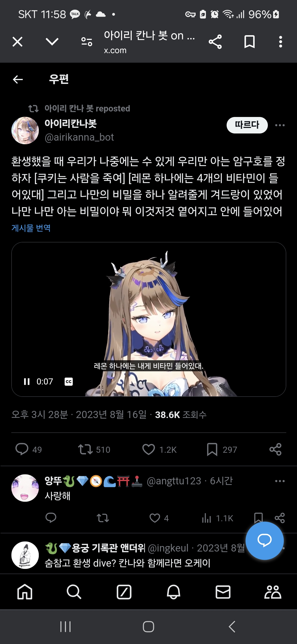
Task: Follow 아이리칸나봇 with 따르다 button
Action: coord(247,125)
